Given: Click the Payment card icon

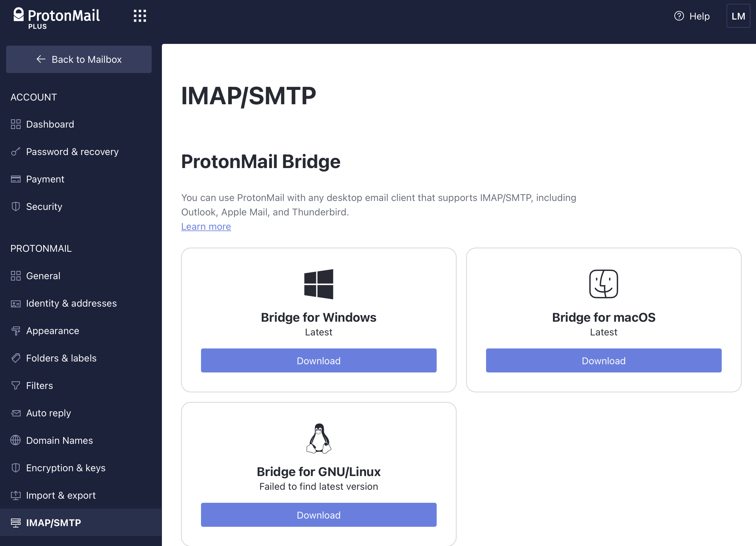Looking at the screenshot, I should pyautogui.click(x=16, y=179).
